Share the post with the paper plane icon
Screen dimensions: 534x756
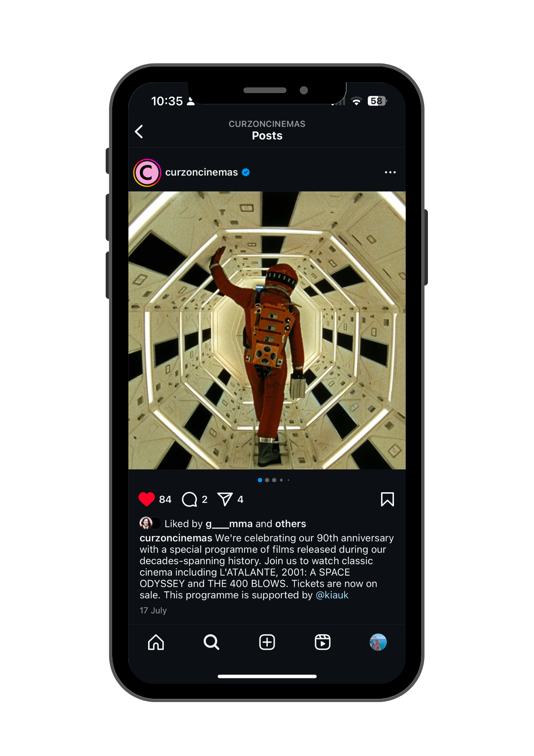[x=225, y=499]
